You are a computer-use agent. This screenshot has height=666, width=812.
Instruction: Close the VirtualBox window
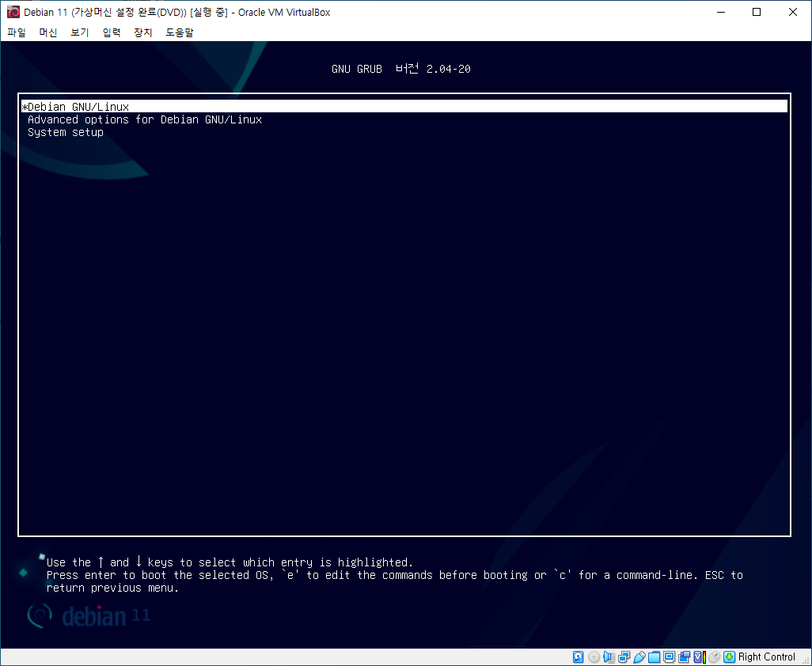[792, 12]
